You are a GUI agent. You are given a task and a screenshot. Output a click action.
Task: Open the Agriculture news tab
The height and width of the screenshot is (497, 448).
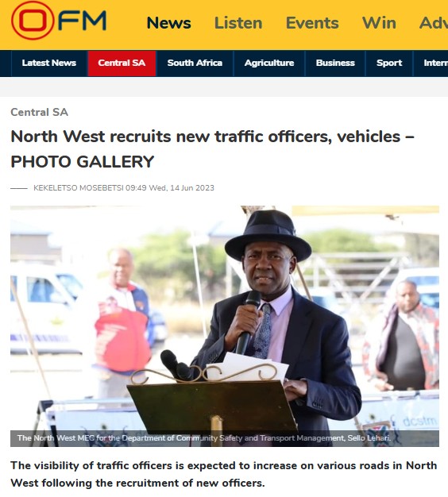[269, 63]
